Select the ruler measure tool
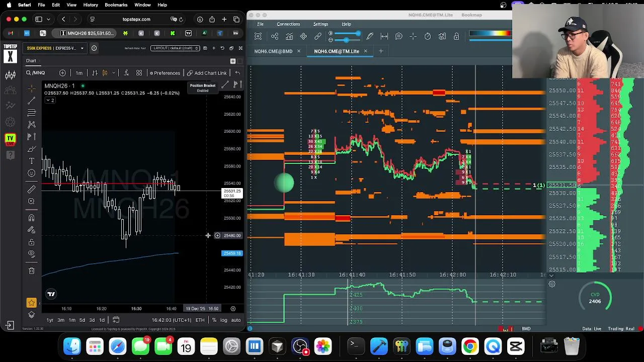Viewport: 644px width, 362px height. click(x=31, y=189)
